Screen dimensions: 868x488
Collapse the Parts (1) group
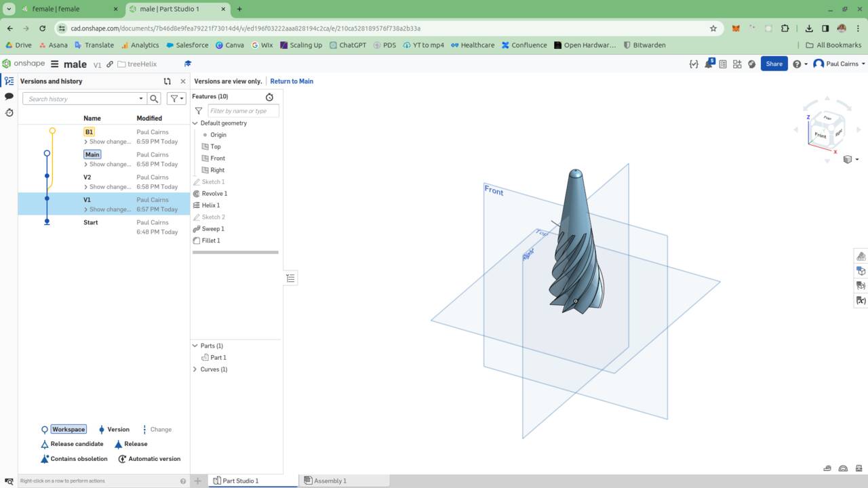[x=195, y=346]
